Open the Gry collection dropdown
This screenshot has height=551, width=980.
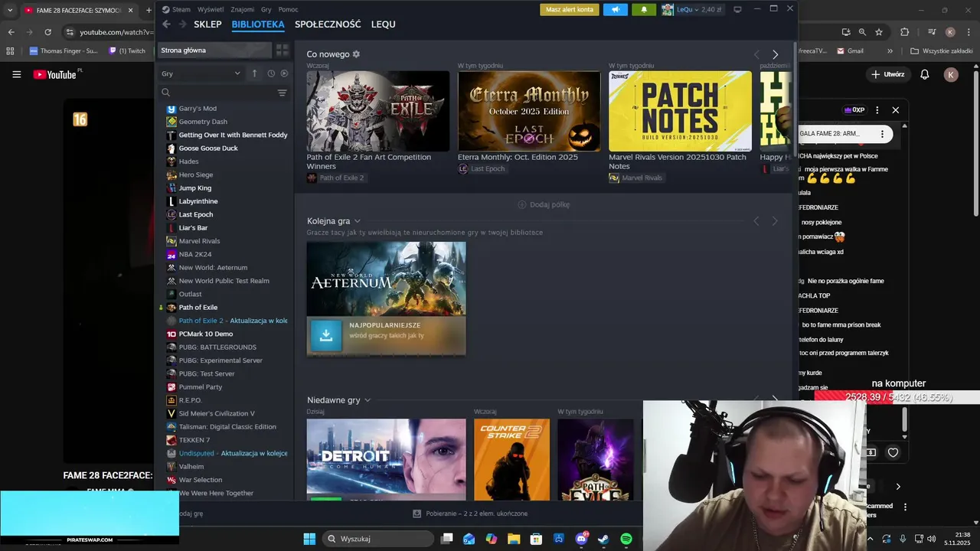coord(201,73)
